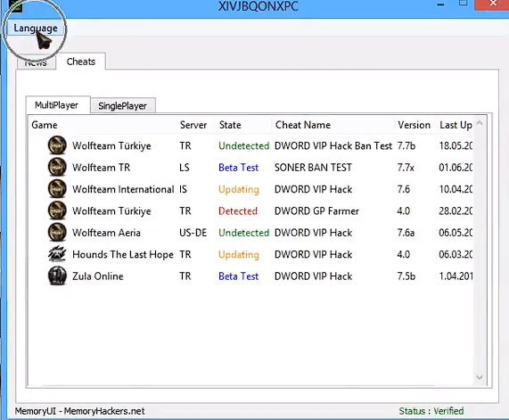This screenshot has height=420, width=509.
Task: Click the LS server cell
Action: [x=184, y=168]
